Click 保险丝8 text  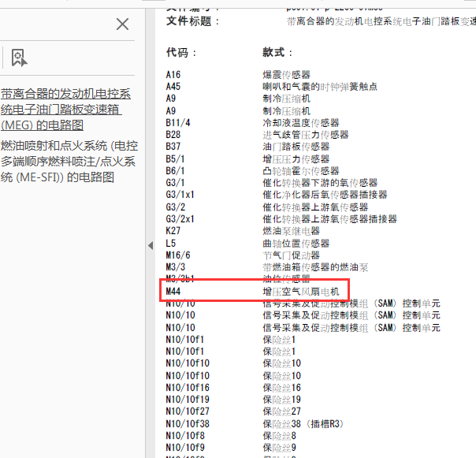[279, 435]
